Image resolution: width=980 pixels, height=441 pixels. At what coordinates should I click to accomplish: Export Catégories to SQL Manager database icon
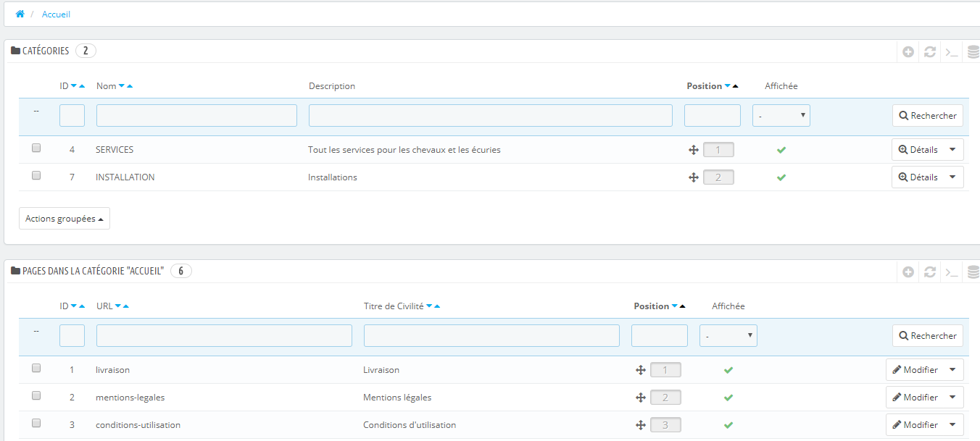click(x=973, y=51)
